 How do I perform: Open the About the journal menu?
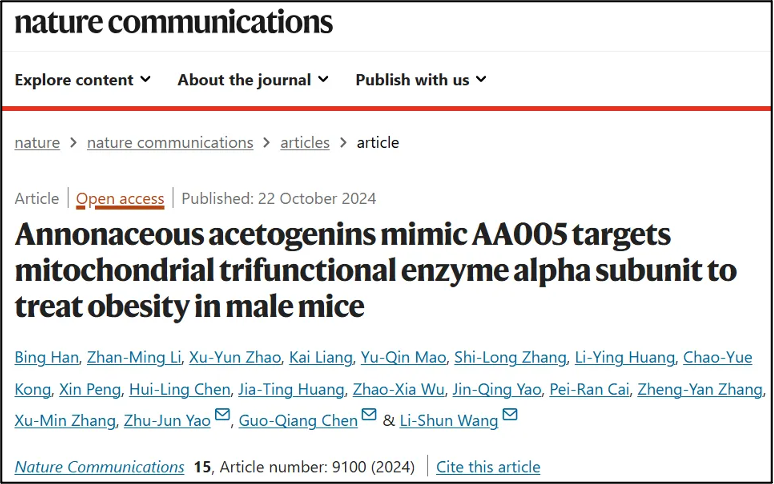pyautogui.click(x=252, y=80)
